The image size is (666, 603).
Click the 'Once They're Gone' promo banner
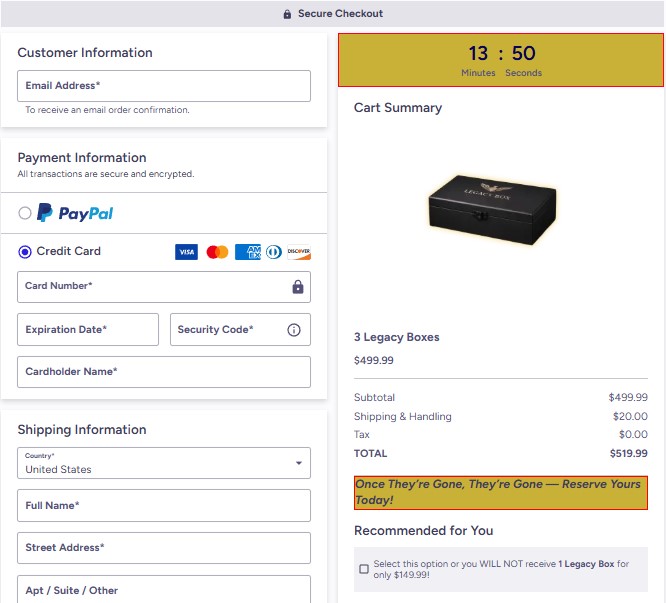501,493
